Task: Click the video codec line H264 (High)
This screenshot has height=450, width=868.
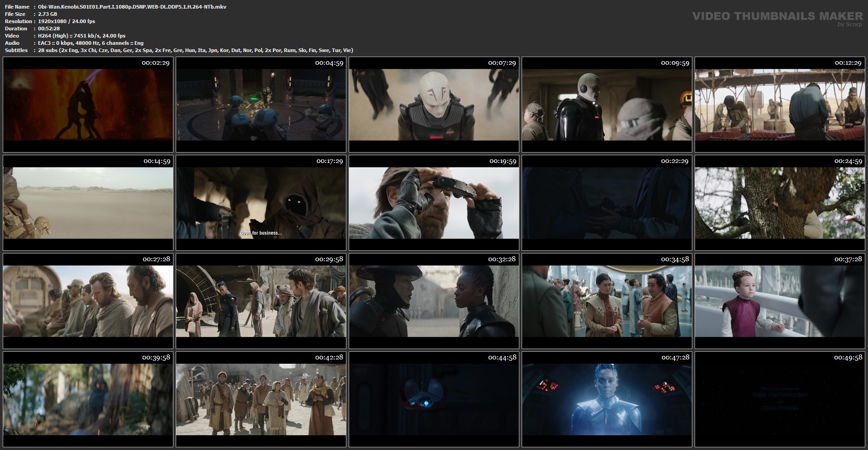Action: 82,36
